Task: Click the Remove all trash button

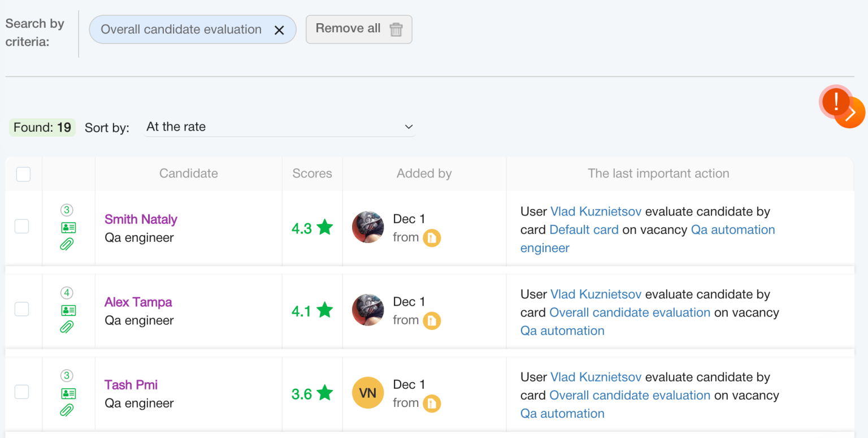Action: coord(359,29)
